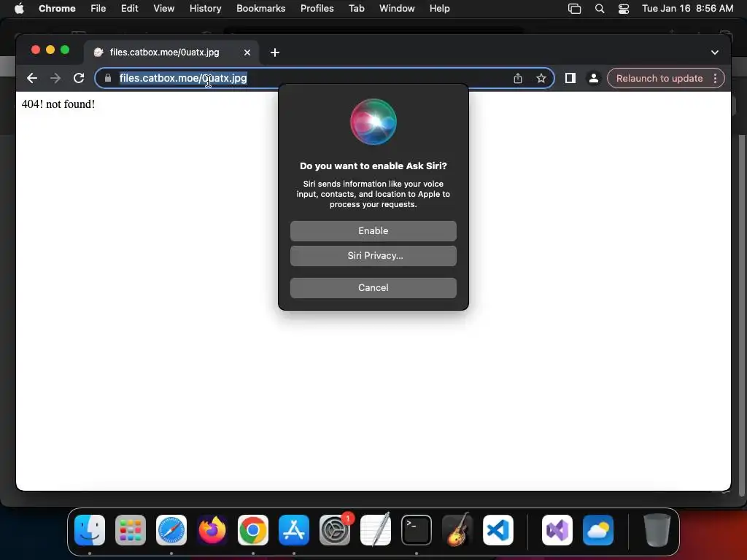
Task: Enable Ask Siri
Action: (x=373, y=231)
